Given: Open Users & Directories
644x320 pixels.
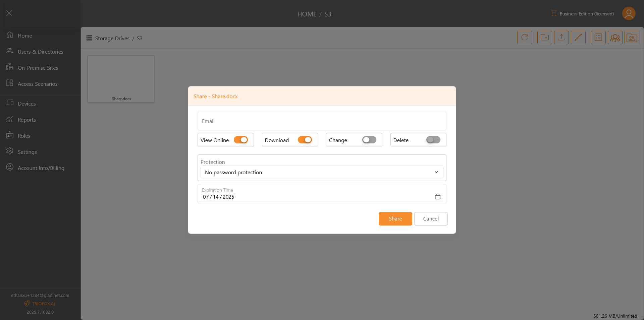Looking at the screenshot, I should point(40,52).
